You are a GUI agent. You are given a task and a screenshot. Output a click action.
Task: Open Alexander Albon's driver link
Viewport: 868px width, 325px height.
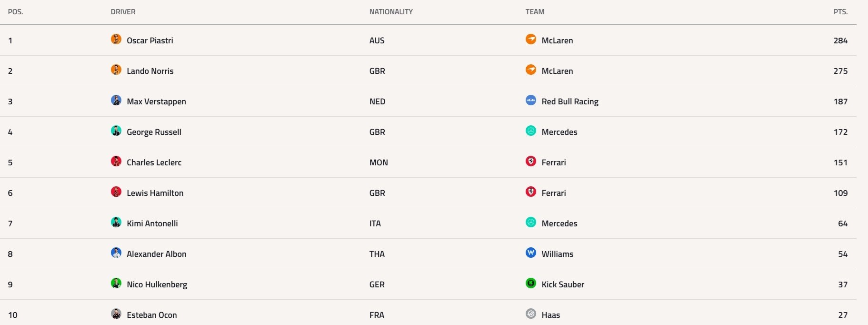pyautogui.click(x=157, y=254)
